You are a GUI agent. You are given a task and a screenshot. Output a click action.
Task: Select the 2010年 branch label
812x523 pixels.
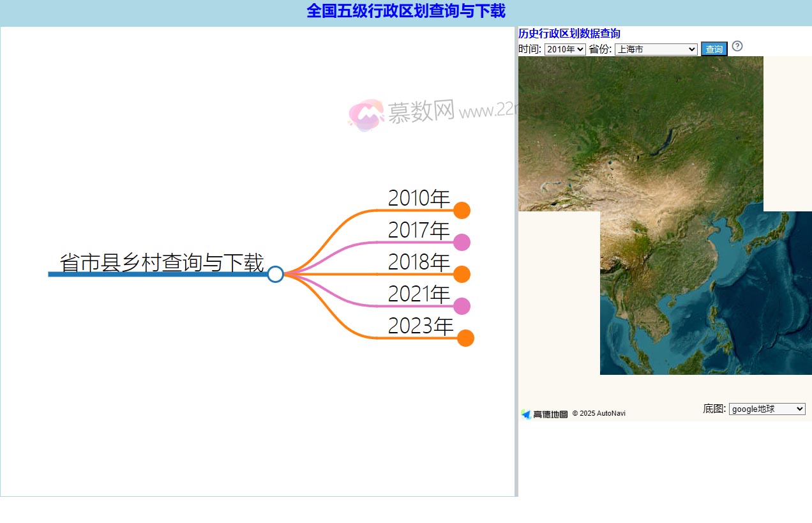(419, 199)
